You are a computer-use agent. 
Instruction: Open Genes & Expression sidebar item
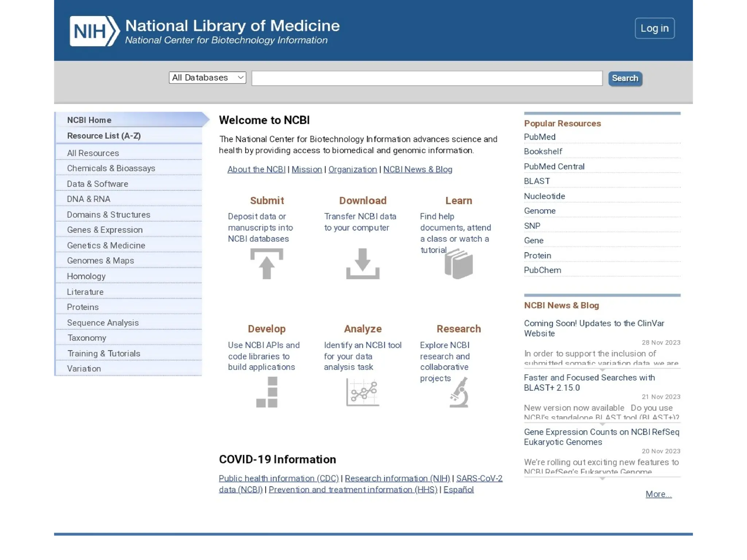105,230
